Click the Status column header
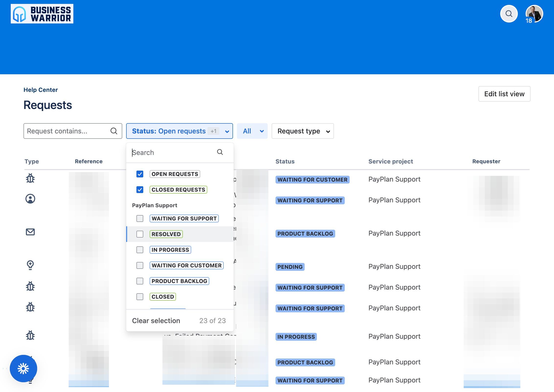Viewport: 554px width, 392px height. pyautogui.click(x=285, y=161)
